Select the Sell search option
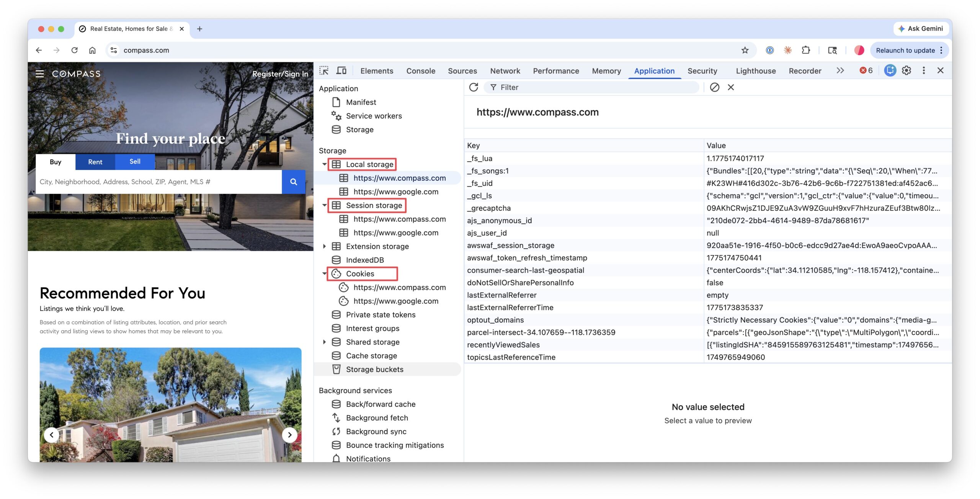 (x=135, y=162)
